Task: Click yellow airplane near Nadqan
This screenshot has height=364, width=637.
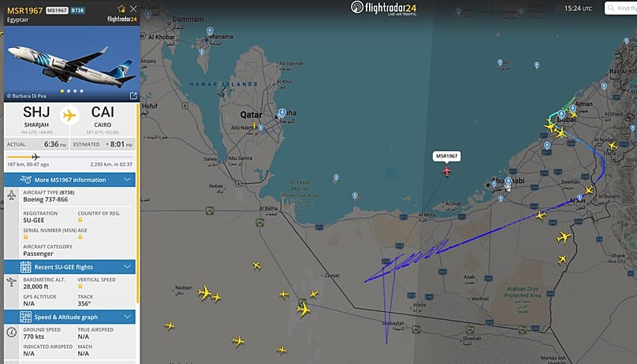Action: click(x=205, y=292)
